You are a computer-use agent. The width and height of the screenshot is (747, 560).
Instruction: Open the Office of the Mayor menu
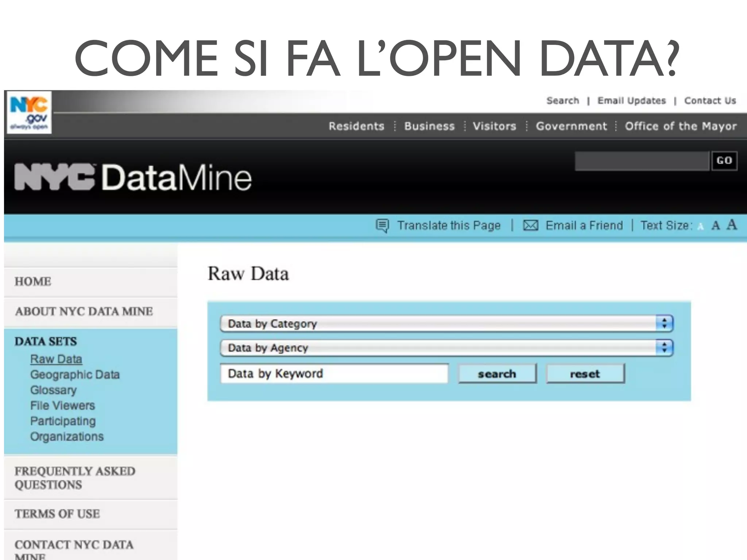click(681, 126)
